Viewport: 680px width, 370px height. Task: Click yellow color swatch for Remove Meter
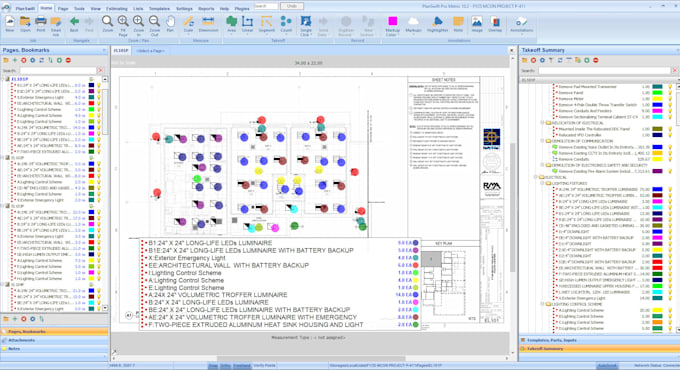point(657,99)
